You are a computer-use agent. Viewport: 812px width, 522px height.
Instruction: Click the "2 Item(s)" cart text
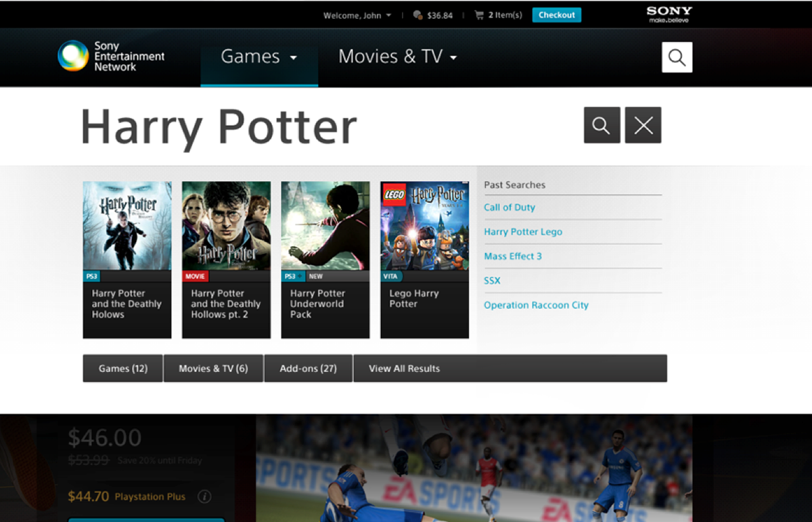point(505,16)
